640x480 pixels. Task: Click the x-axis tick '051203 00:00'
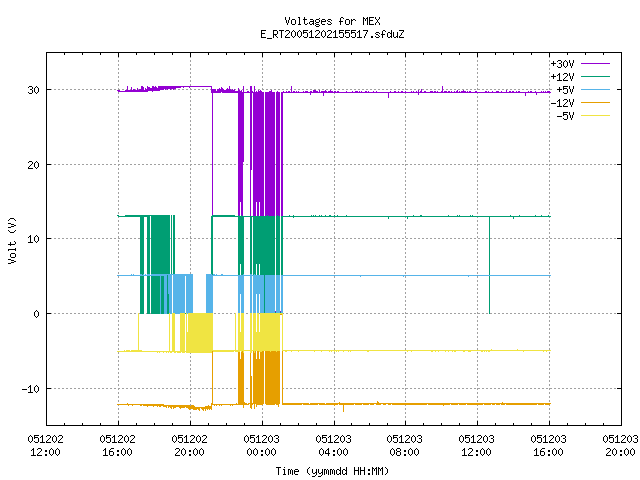pos(262,446)
